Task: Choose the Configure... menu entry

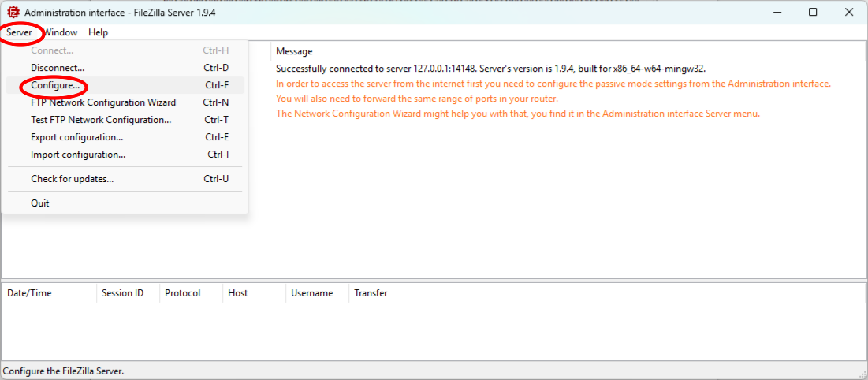Action: click(55, 85)
